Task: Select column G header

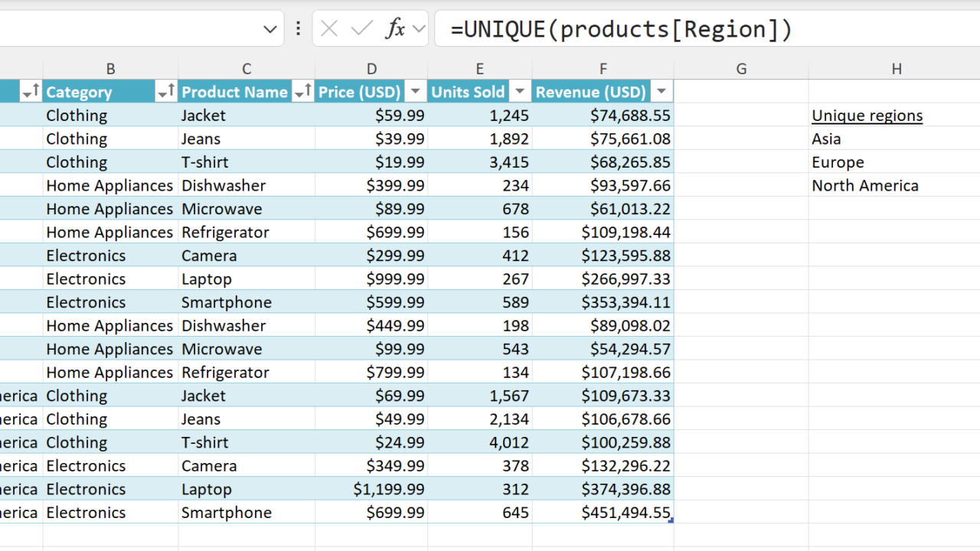Action: (x=741, y=69)
